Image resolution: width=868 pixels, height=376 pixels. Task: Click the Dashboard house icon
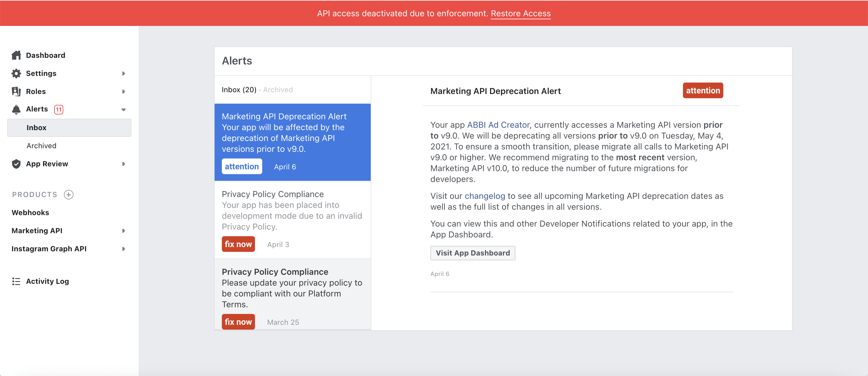coord(16,55)
